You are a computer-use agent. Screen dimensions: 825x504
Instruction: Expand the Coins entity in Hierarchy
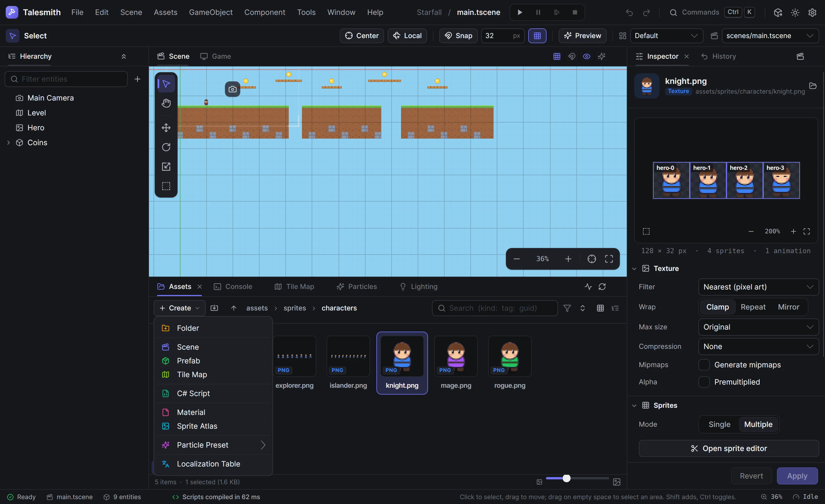pos(8,143)
